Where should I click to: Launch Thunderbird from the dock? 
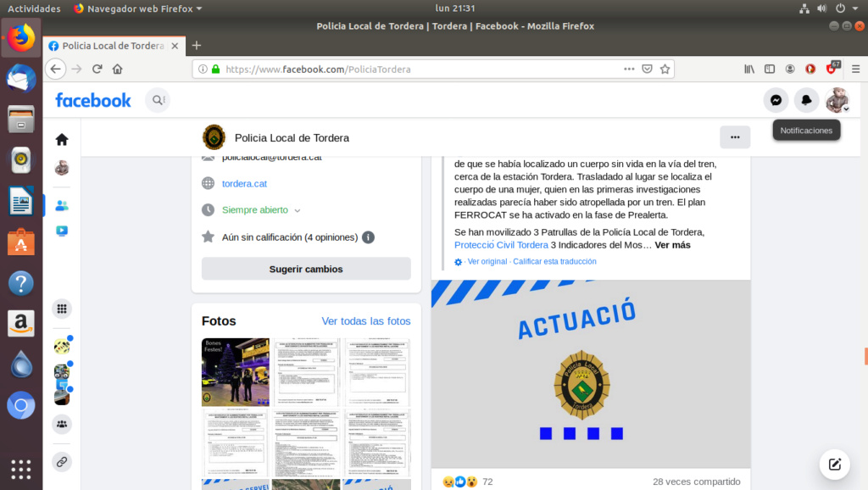(21, 78)
